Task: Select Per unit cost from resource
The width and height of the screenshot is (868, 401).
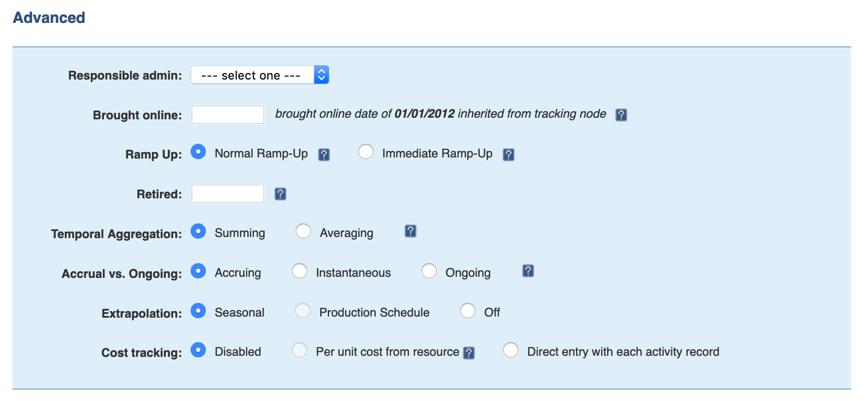Action: pos(299,350)
